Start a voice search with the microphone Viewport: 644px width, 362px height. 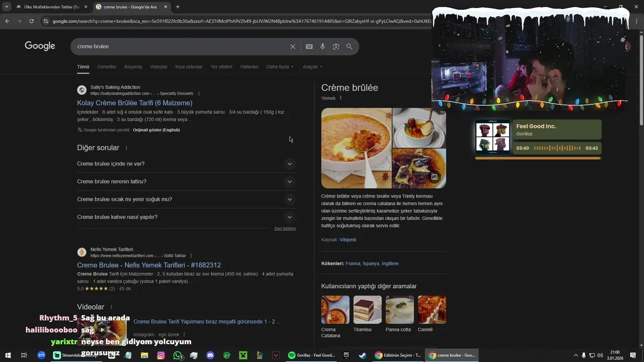coord(323,46)
